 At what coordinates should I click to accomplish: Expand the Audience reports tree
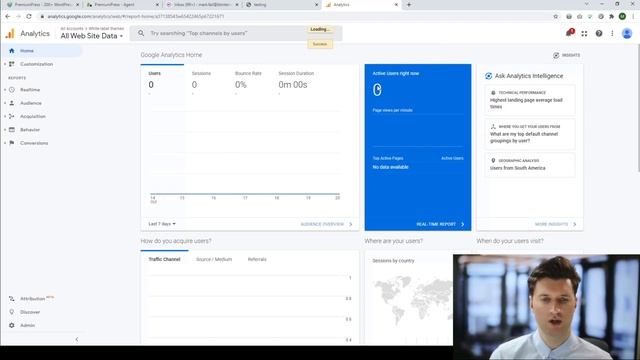(x=5, y=103)
